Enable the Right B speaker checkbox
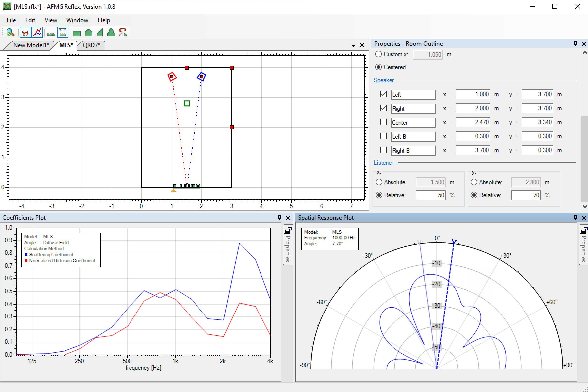 tap(383, 150)
